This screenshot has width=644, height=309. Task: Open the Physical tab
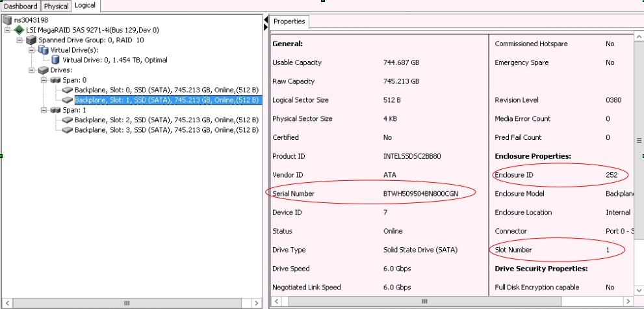57,6
